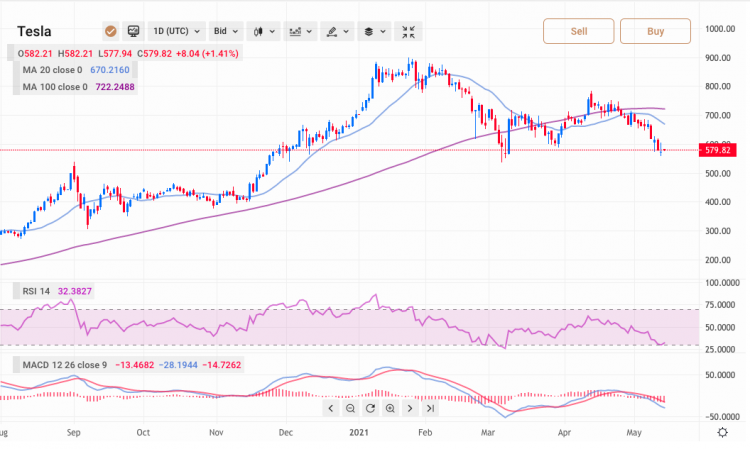Click the 579.82 current price label
750x449 pixels.
[717, 150]
